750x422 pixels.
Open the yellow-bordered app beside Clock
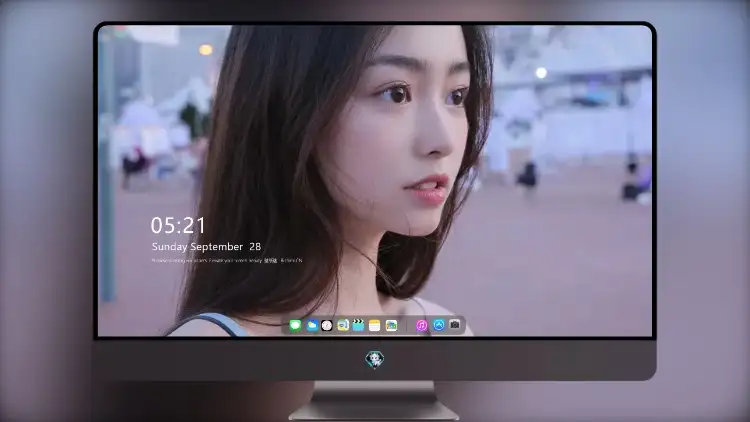click(x=343, y=325)
